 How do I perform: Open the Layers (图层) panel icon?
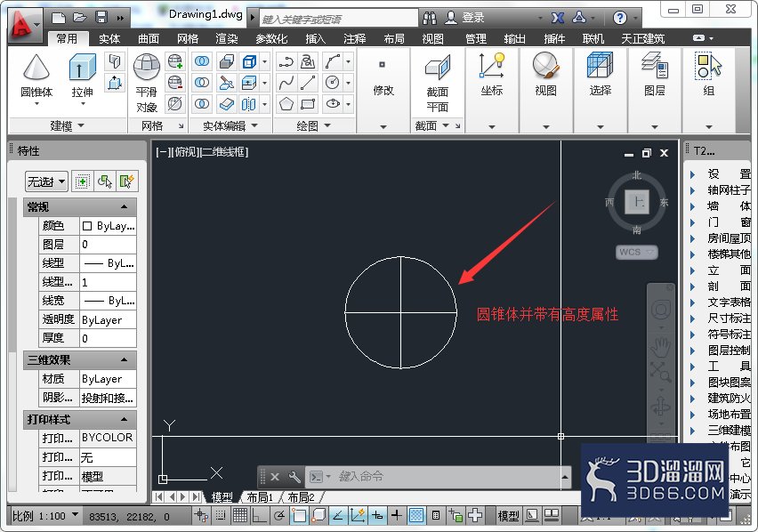coord(655,66)
